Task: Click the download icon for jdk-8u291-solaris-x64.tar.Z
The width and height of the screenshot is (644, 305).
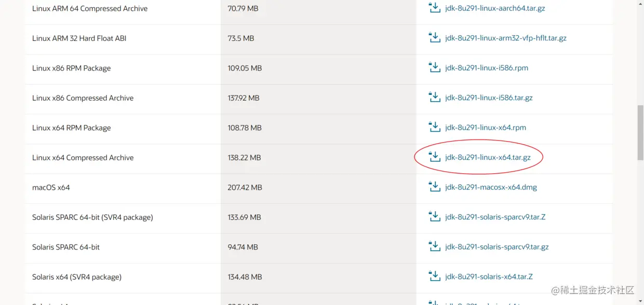Action: pyautogui.click(x=434, y=275)
